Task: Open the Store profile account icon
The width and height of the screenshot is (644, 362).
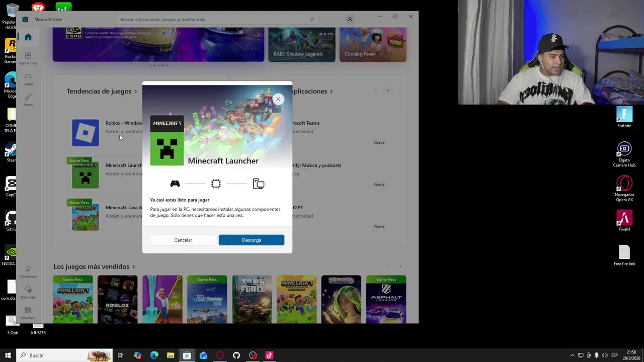Action: (x=350, y=19)
